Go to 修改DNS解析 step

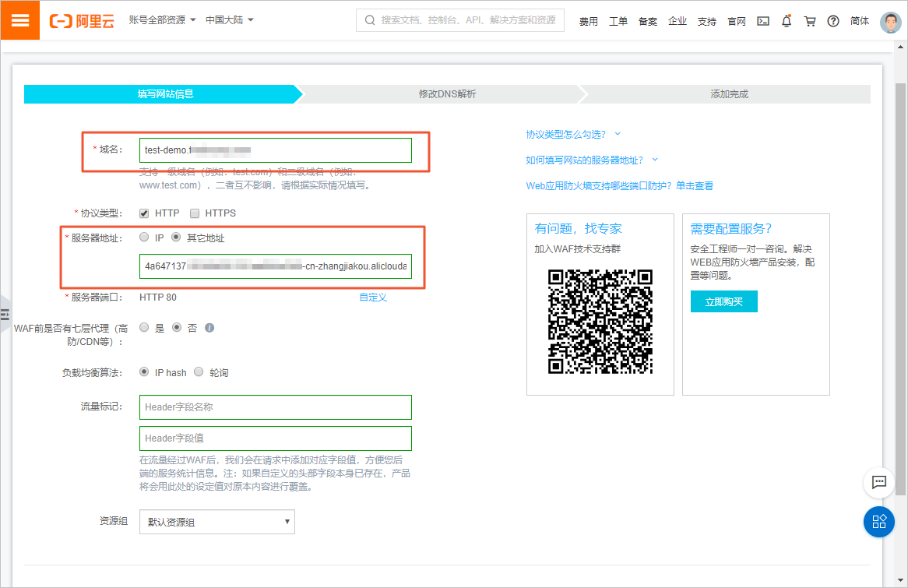(447, 94)
